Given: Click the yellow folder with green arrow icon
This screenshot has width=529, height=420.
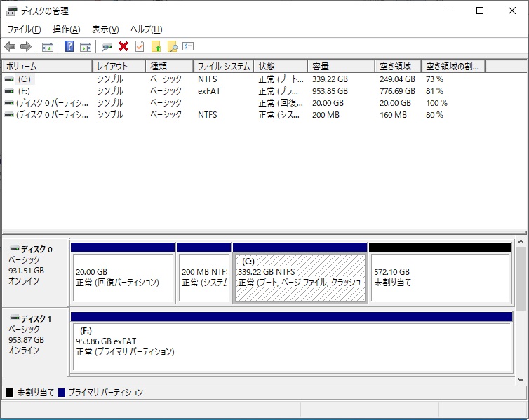Looking at the screenshot, I should coord(156,46).
